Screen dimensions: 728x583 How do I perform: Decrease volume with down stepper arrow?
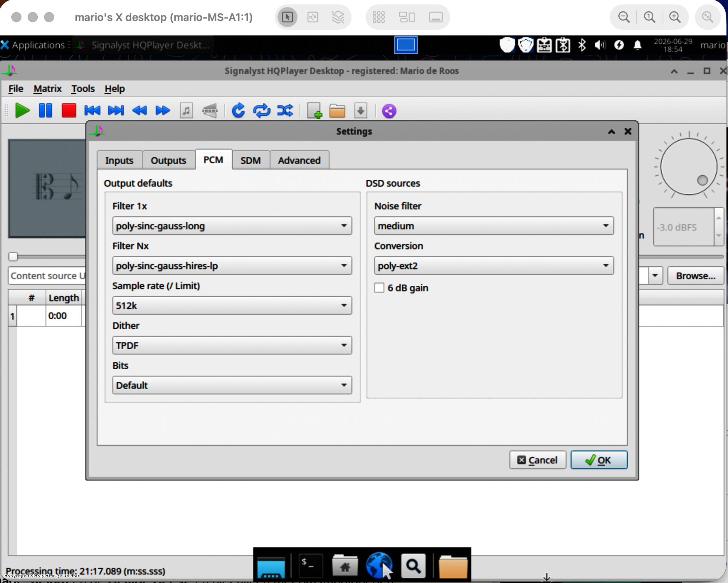pyautogui.click(x=719, y=236)
